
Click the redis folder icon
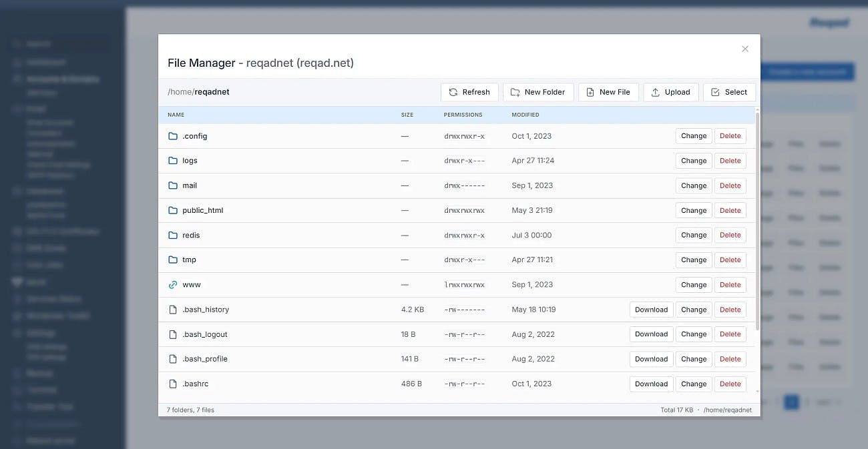click(173, 235)
